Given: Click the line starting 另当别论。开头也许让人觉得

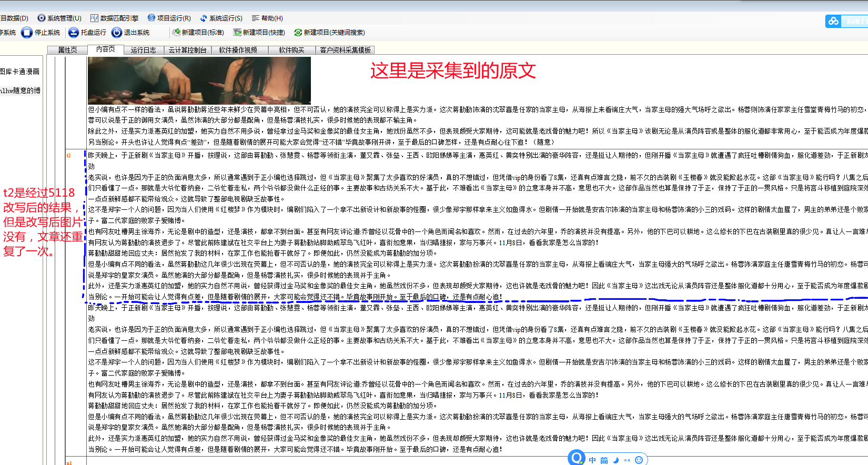Looking at the screenshot, I should [321, 142].
